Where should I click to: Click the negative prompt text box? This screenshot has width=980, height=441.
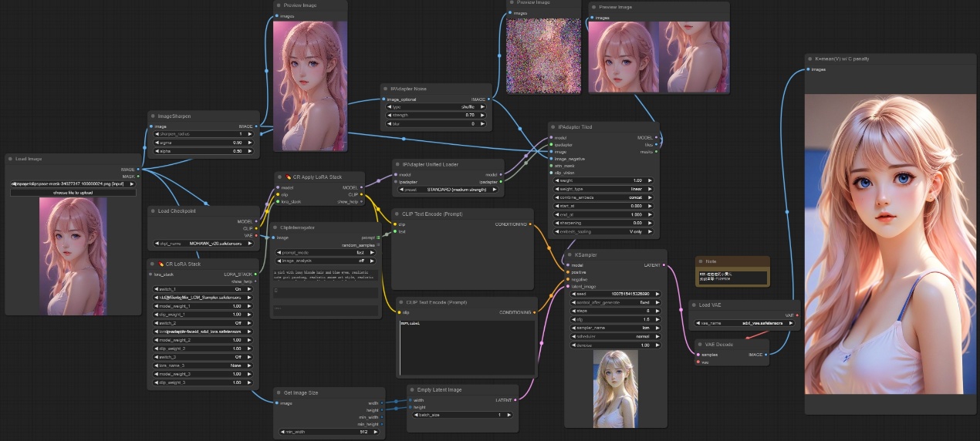466,347
